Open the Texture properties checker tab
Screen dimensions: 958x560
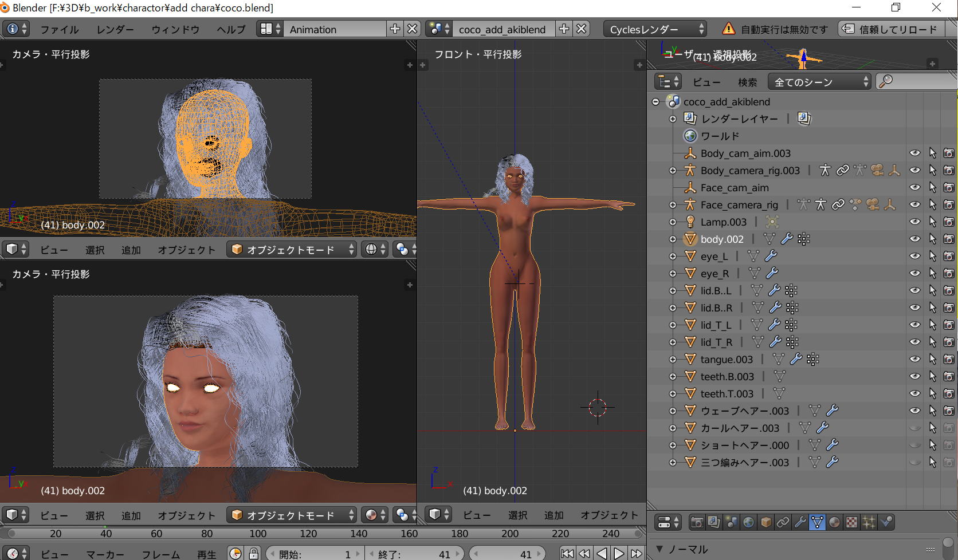852,522
